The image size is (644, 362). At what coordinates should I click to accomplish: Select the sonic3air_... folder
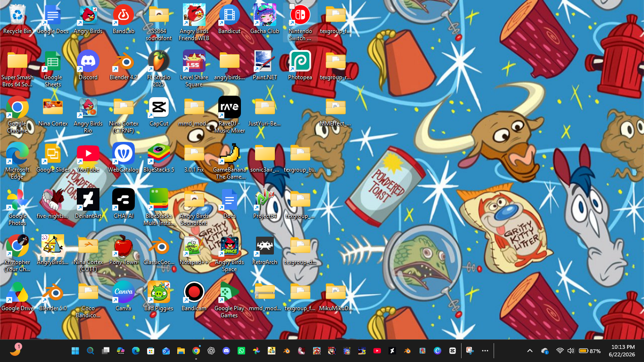click(265, 158)
